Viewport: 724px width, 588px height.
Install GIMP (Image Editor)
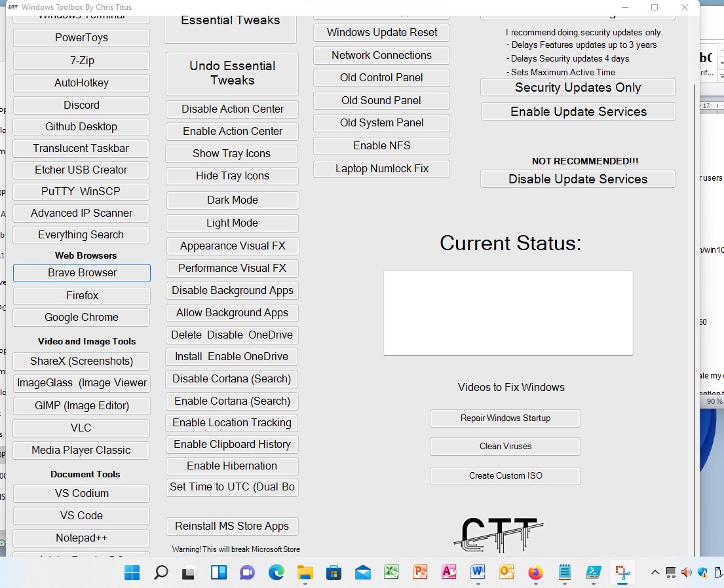82,406
